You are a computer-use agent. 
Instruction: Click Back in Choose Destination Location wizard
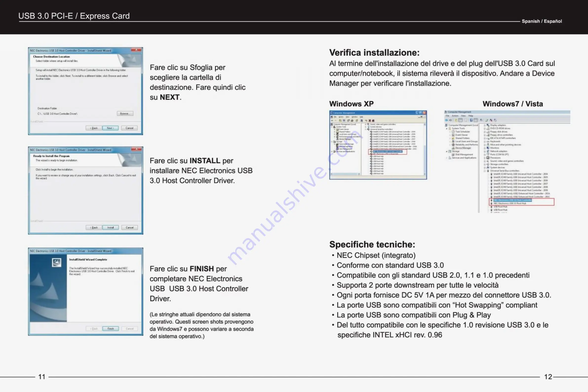tap(94, 128)
